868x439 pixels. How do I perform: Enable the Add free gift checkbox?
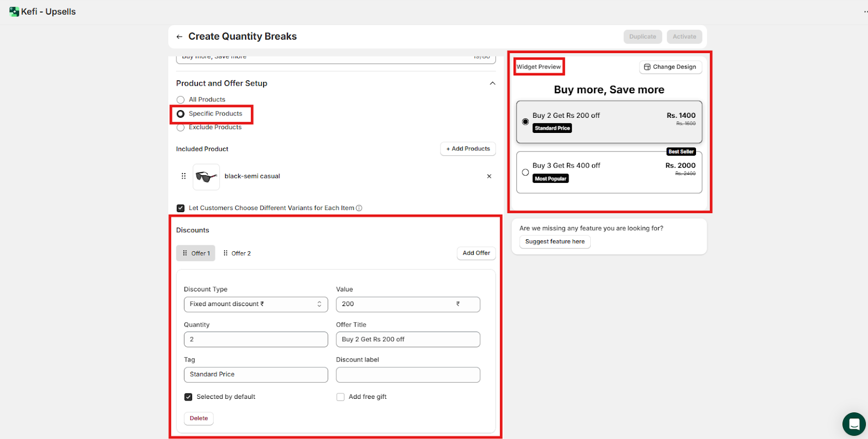coord(341,397)
